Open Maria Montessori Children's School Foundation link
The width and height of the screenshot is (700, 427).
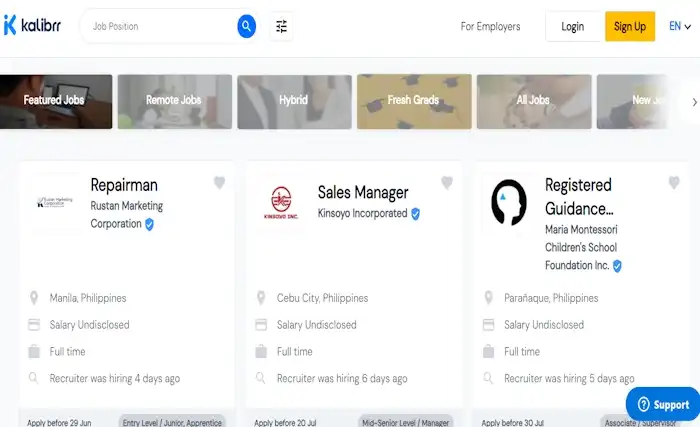coord(581,247)
